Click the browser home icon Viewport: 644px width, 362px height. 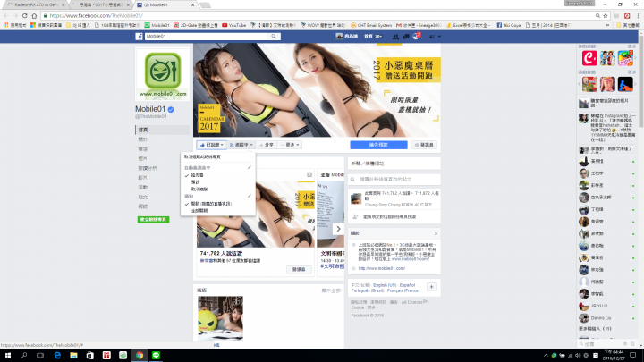coord(34,15)
